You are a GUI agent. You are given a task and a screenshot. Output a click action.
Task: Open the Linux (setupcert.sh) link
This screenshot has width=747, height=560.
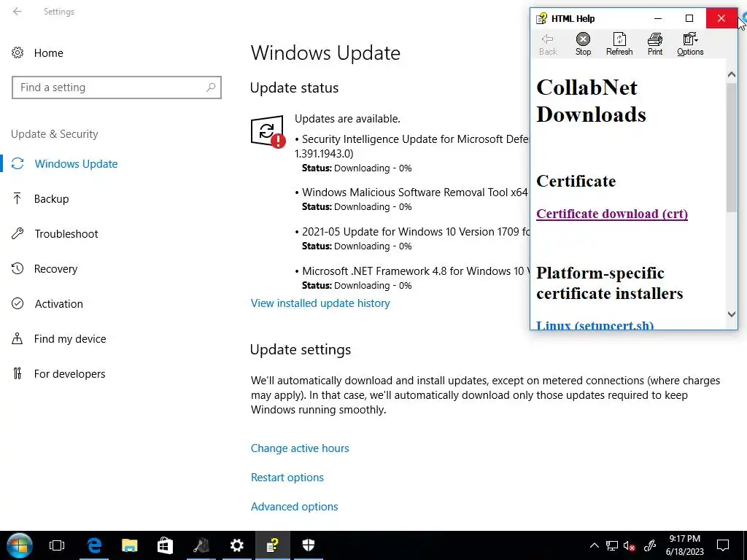[595, 325]
